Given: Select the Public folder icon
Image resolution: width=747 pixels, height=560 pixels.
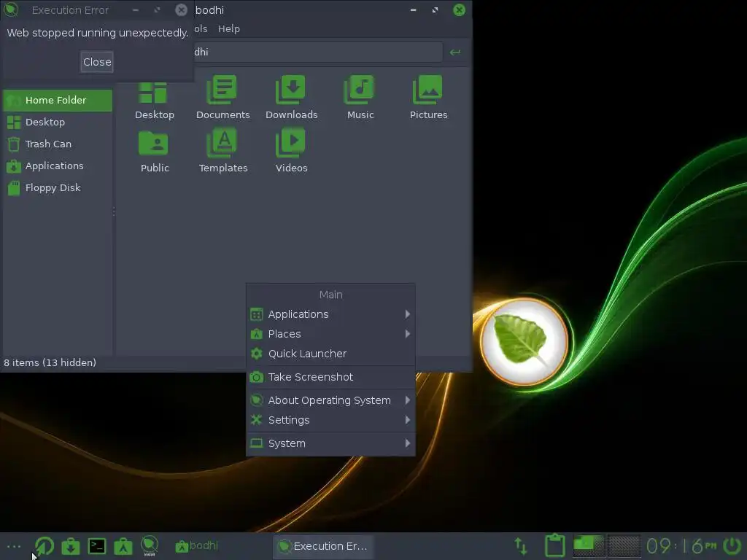Looking at the screenshot, I should point(154,152).
